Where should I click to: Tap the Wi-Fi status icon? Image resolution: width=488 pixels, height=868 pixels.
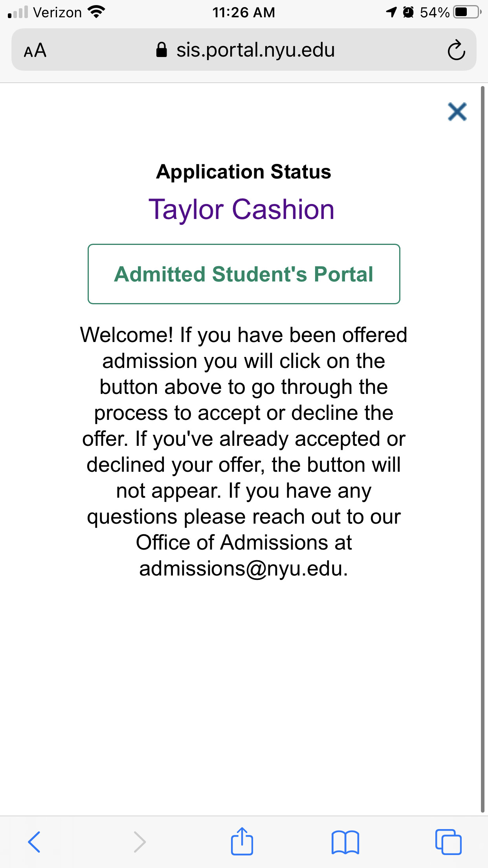click(96, 12)
